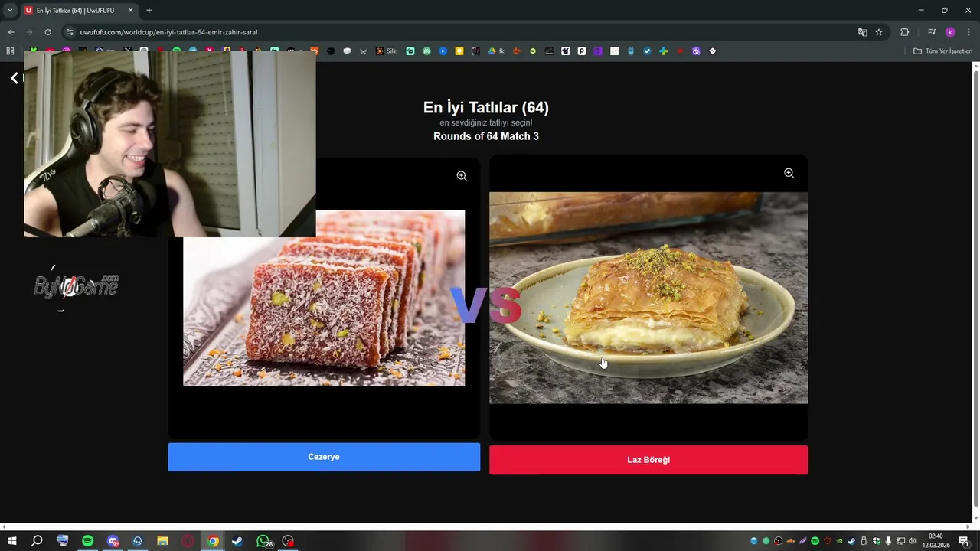Screen dimensions: 980x551
Task: Click the tray microphone icon
Action: [x=888, y=541]
